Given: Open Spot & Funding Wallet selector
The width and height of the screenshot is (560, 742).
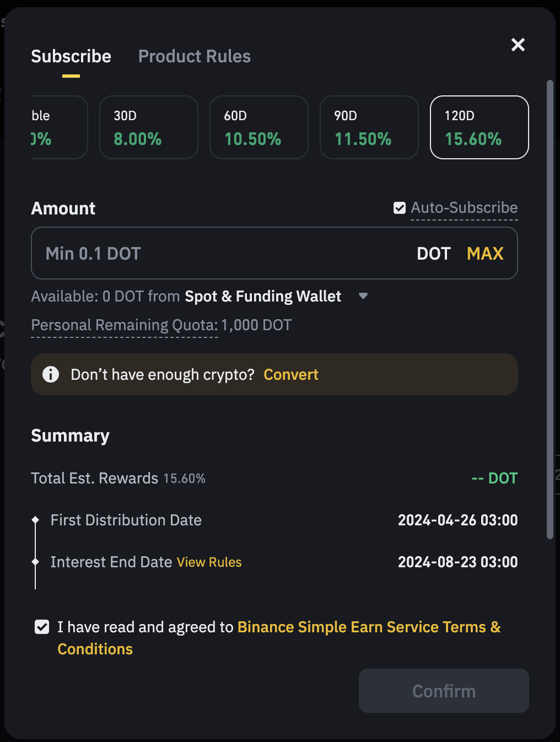Looking at the screenshot, I should (x=263, y=296).
